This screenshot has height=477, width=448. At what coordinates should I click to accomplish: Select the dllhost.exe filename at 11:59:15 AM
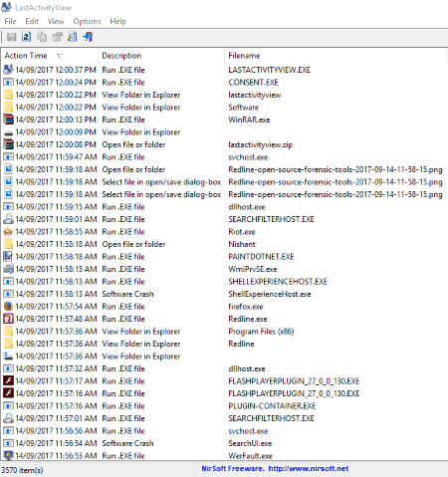coord(247,207)
